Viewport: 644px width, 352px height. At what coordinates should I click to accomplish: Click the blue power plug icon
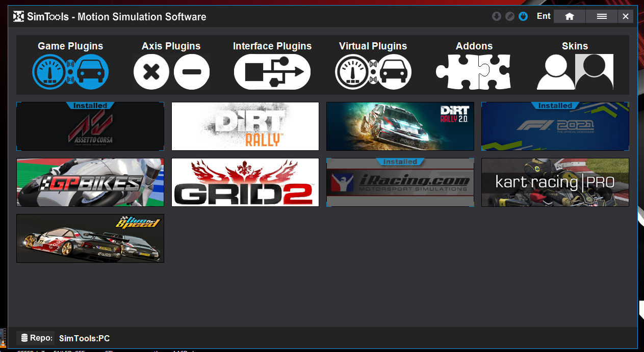click(523, 16)
